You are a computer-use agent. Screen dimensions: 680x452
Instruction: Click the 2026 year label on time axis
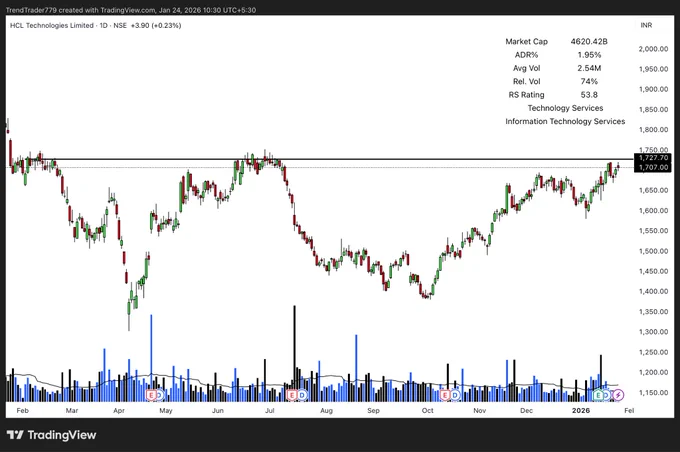coord(581,410)
